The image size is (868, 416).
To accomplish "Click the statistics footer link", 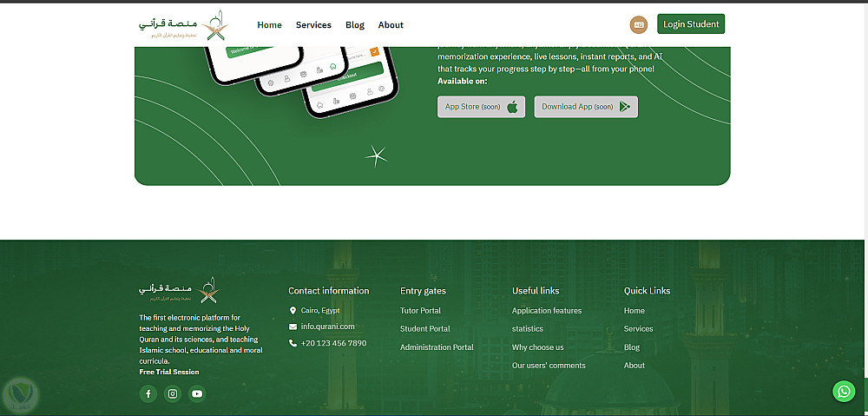I will pyautogui.click(x=528, y=329).
